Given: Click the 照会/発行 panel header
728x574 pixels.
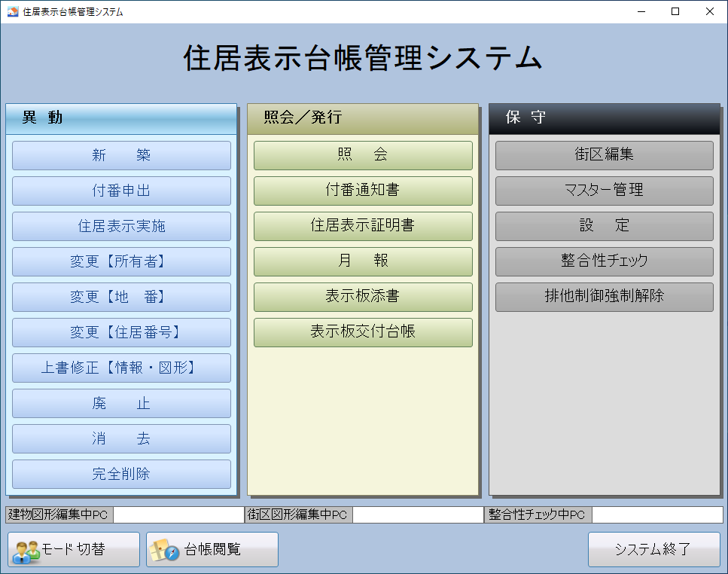Looking at the screenshot, I should click(363, 119).
